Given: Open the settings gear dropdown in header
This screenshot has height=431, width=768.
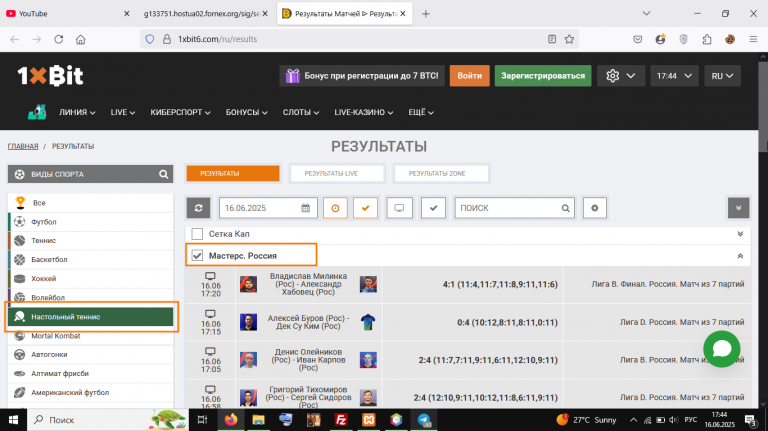Looking at the screenshot, I should pyautogui.click(x=621, y=76).
